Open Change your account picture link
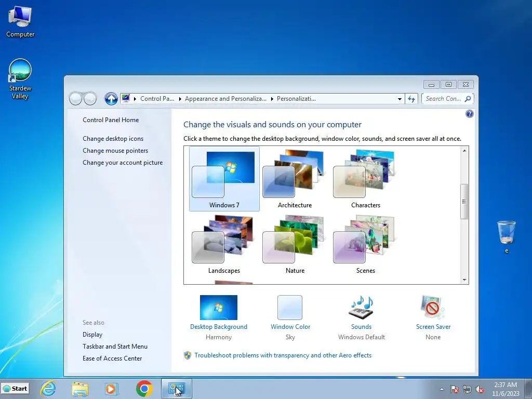Viewport: 532px width, 399px height. click(123, 163)
